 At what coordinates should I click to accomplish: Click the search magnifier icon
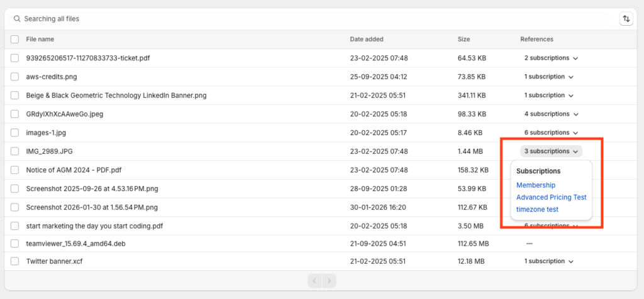(17, 19)
